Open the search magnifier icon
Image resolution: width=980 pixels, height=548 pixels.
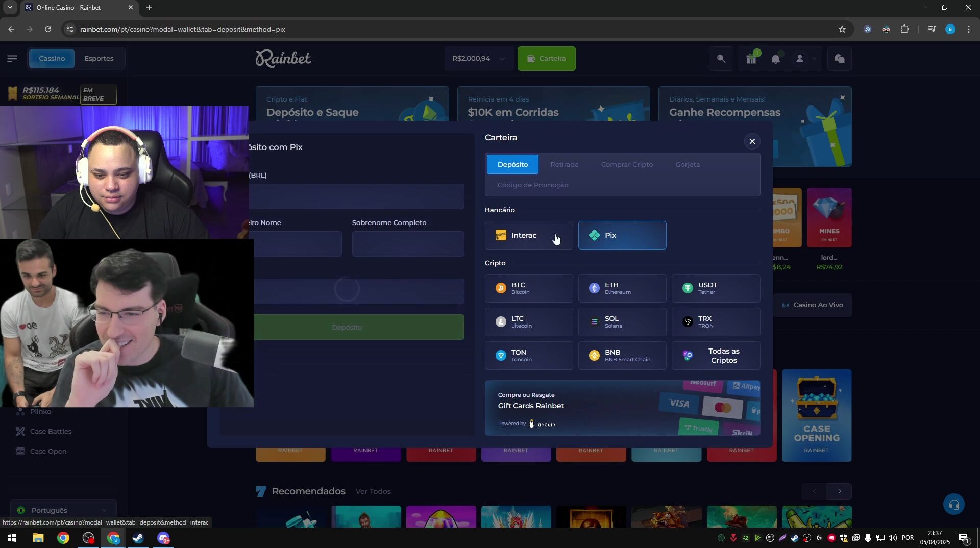tap(721, 59)
